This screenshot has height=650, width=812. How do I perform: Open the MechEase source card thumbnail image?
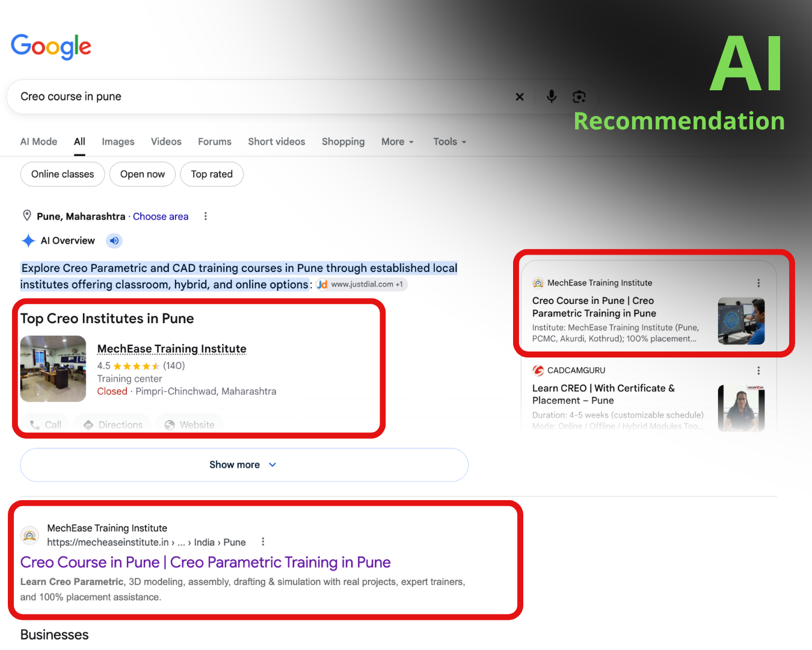741,321
